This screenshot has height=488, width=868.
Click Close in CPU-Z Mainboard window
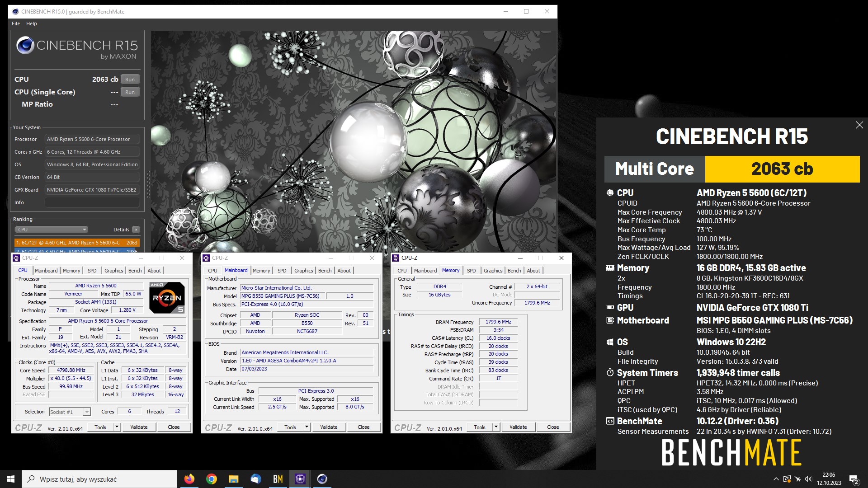363,427
